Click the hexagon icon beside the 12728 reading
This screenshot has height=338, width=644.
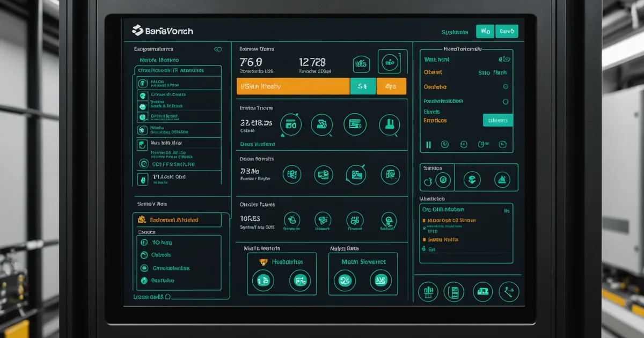(x=361, y=64)
